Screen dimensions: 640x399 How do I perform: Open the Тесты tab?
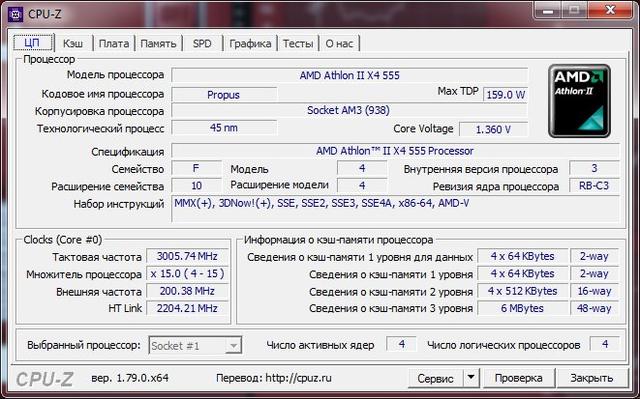click(298, 44)
